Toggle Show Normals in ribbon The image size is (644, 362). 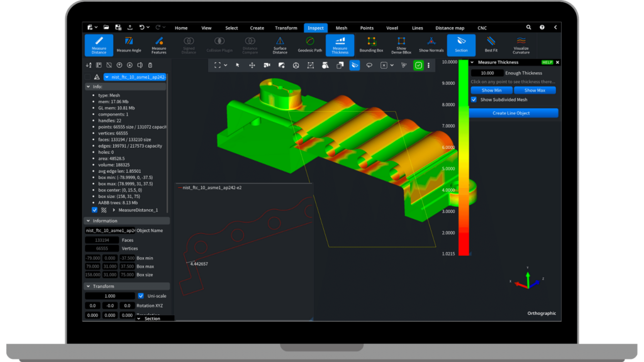click(431, 45)
